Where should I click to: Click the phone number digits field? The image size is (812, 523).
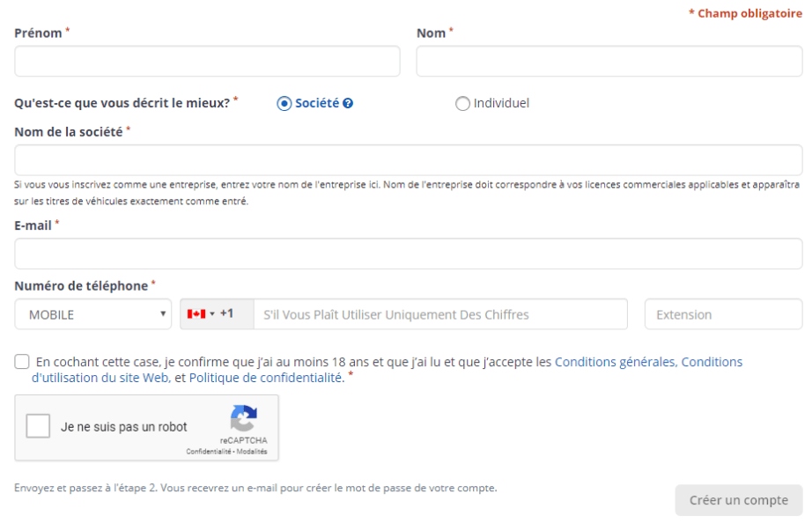[440, 314]
